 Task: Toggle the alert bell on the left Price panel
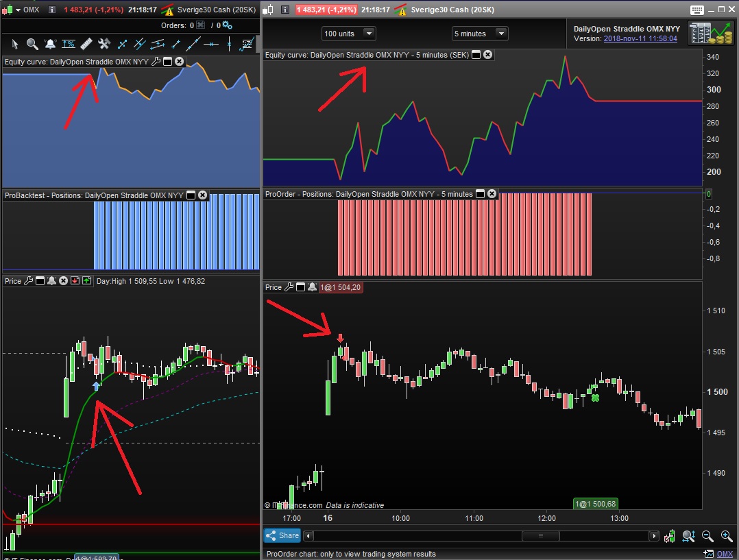tap(52, 281)
